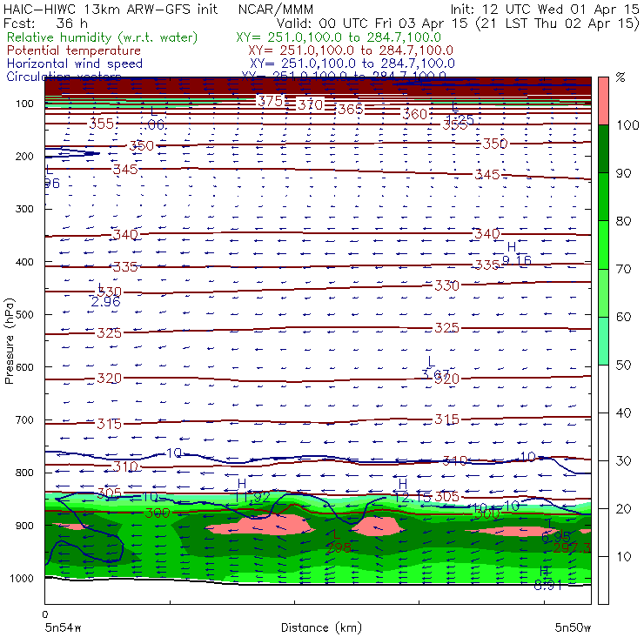
Task: Click the 'Circulation vectors' legend label
Action: 64,76
